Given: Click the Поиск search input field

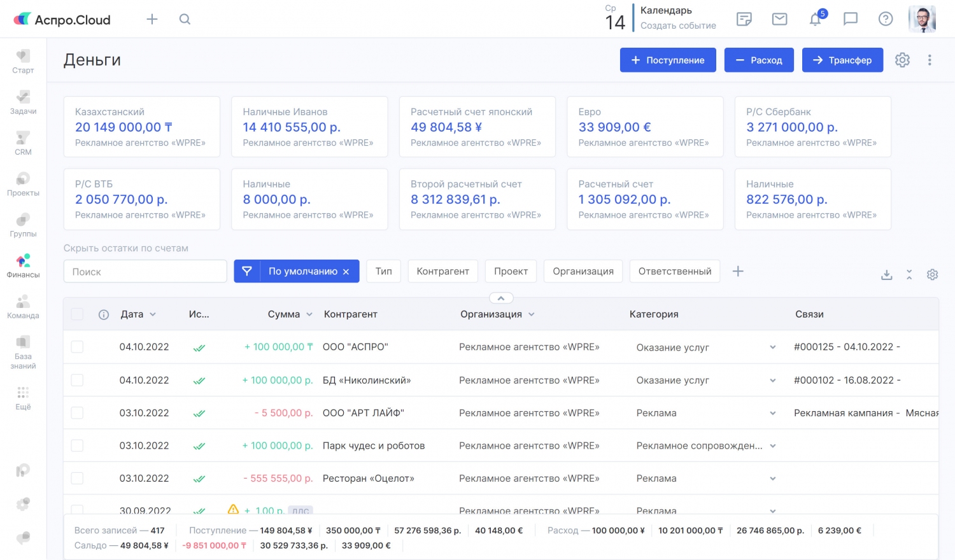Looking at the screenshot, I should [x=145, y=272].
